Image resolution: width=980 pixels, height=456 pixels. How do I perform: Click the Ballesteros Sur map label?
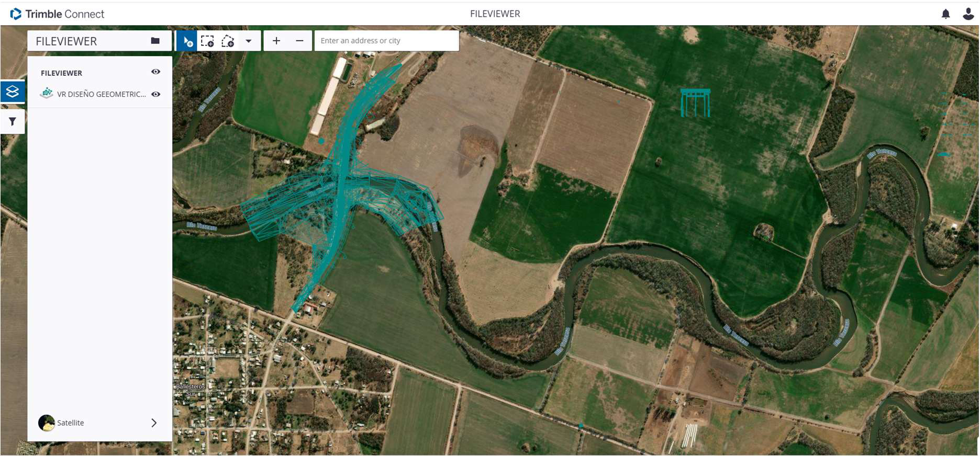coord(191,390)
